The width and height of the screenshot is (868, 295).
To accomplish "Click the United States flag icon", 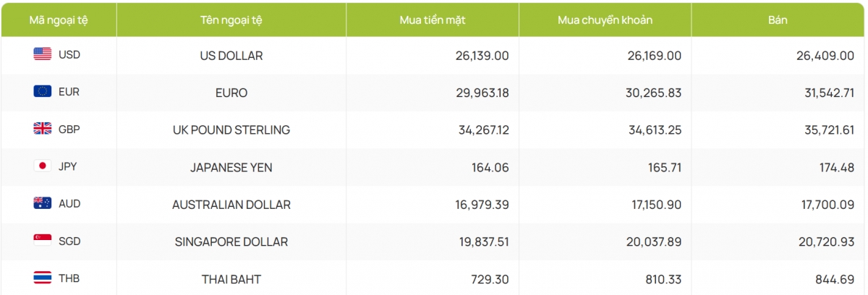I will 42,54.
